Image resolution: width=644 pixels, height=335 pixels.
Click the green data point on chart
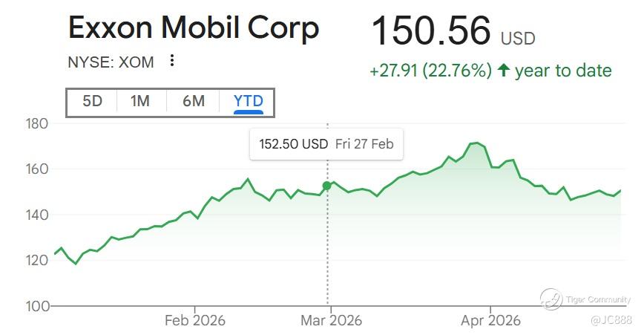(x=326, y=186)
